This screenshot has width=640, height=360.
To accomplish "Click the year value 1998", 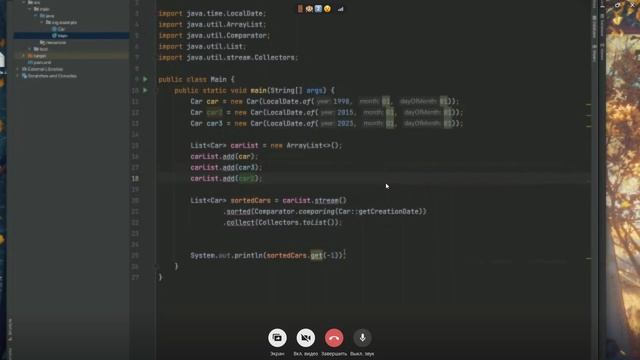I will pos(341,101).
